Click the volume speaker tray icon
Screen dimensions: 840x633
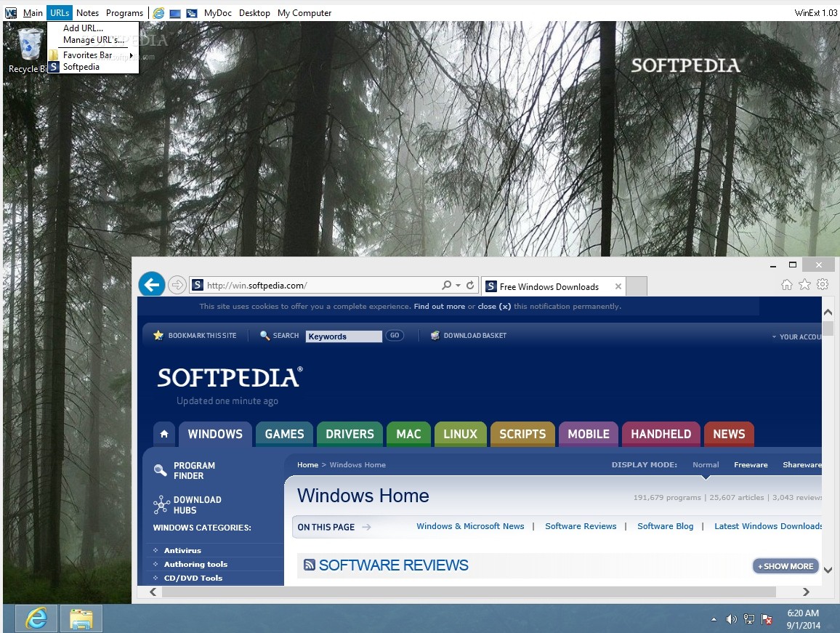point(731,620)
